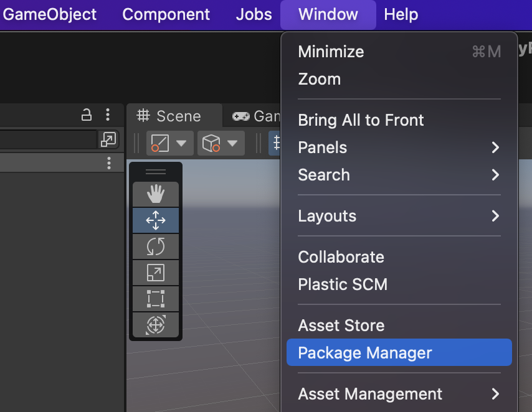Expand the Layouts submenu

[399, 216]
